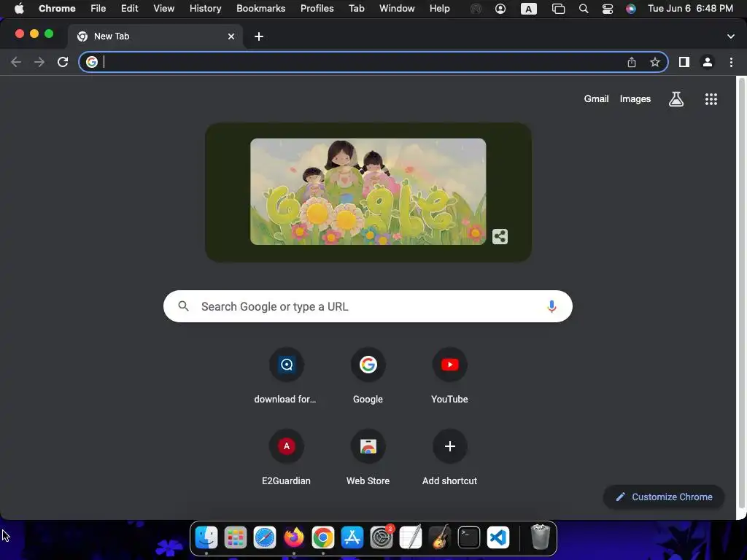Open GarageBand from the Dock
747x560 pixels.
(440, 537)
